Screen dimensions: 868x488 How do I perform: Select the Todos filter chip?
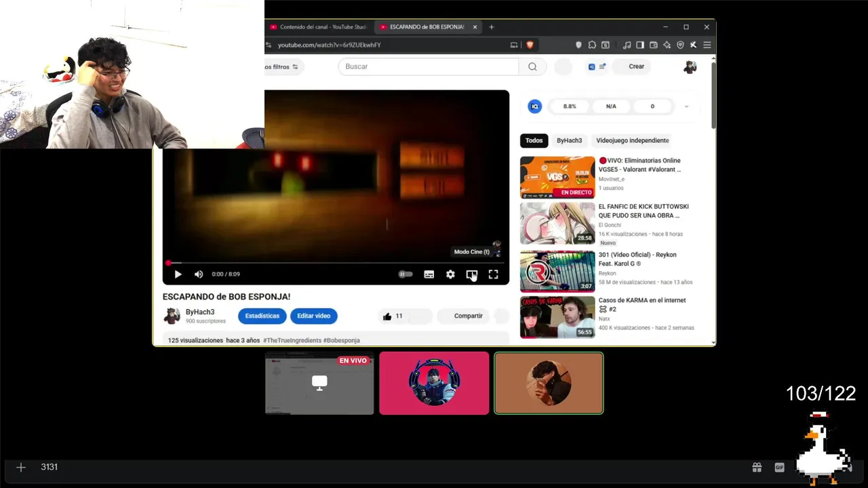(534, 140)
